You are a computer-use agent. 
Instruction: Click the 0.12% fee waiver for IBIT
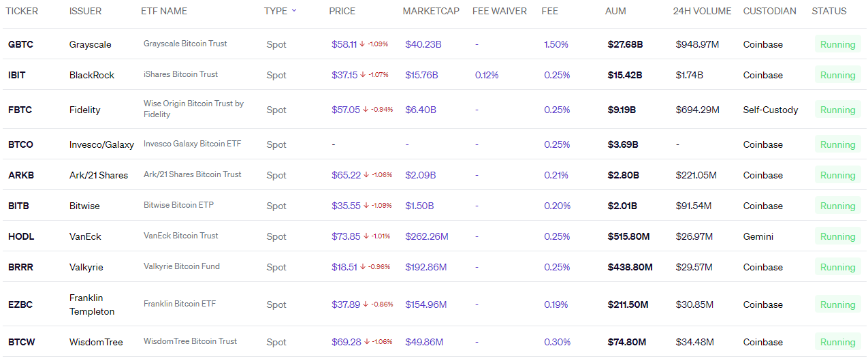click(x=487, y=75)
